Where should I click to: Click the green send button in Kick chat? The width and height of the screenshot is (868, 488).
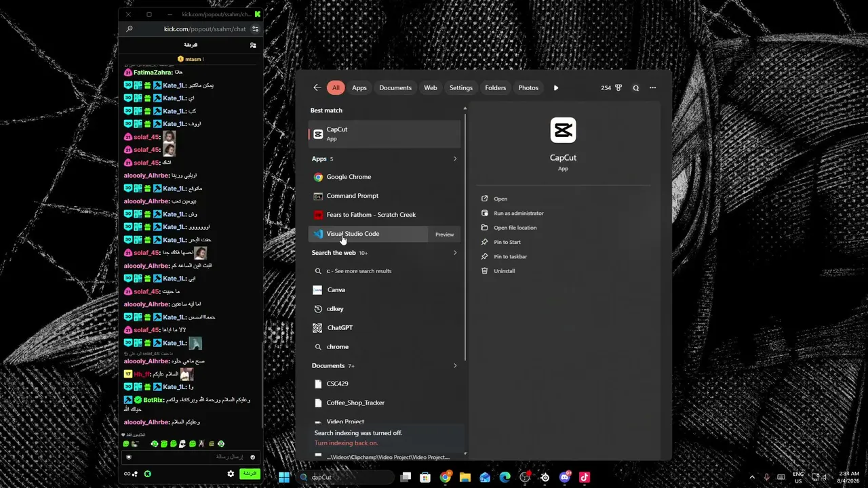250,474
